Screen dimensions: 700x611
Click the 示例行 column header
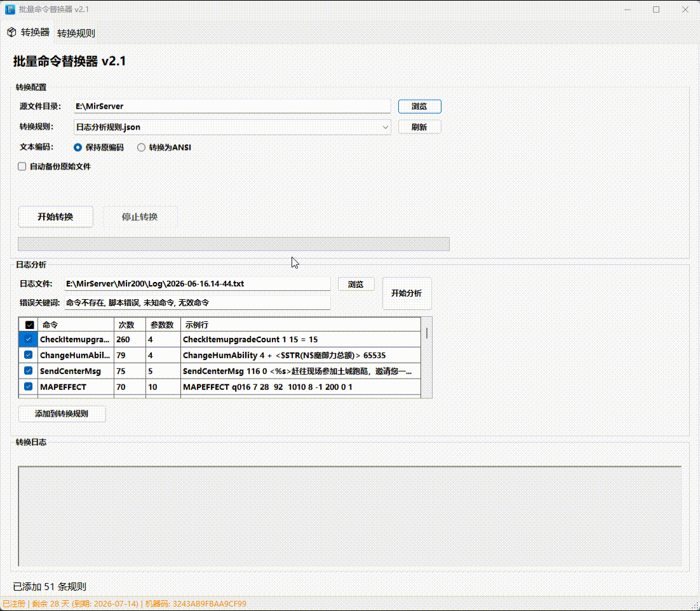coord(300,325)
